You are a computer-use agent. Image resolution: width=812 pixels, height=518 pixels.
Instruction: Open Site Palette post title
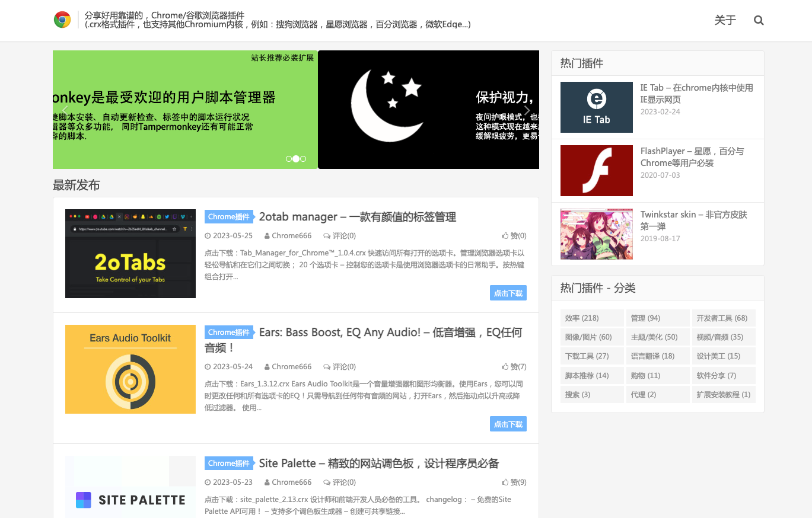point(379,463)
